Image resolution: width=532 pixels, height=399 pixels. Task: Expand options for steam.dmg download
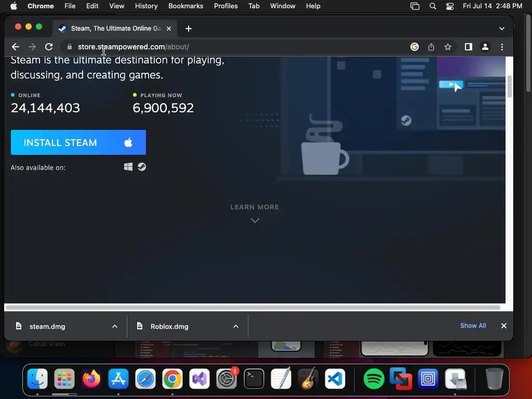click(x=115, y=326)
